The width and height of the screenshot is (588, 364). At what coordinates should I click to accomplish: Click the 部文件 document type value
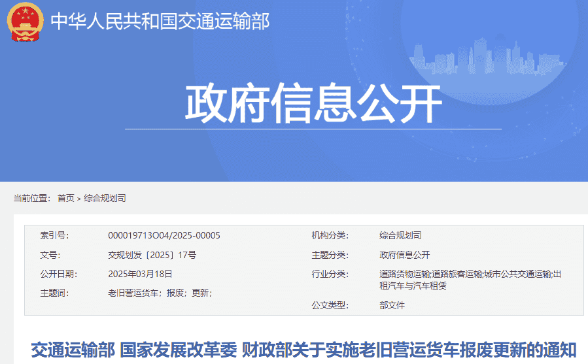(x=392, y=305)
